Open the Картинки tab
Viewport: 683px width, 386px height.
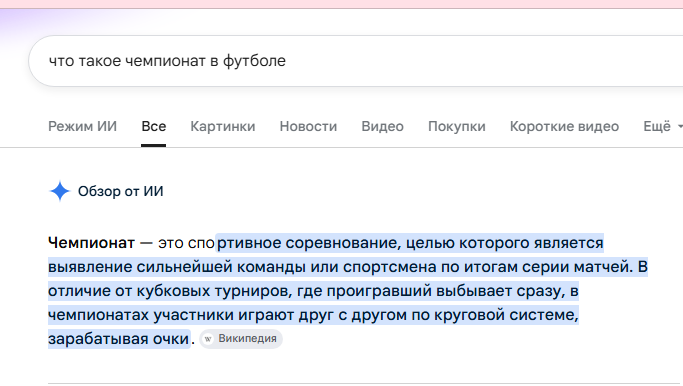tap(223, 126)
